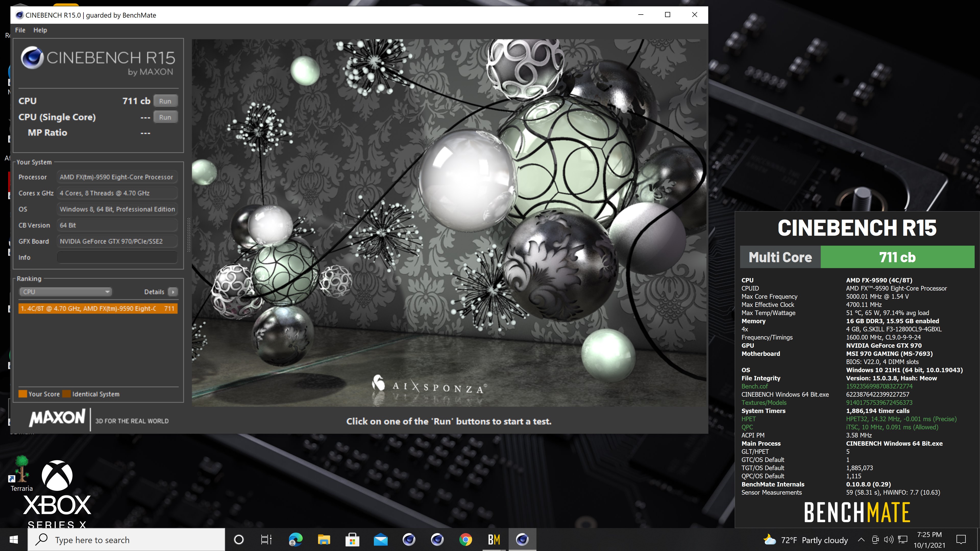The width and height of the screenshot is (980, 551).
Task: Open the volume control in system tray
Action: (x=889, y=540)
